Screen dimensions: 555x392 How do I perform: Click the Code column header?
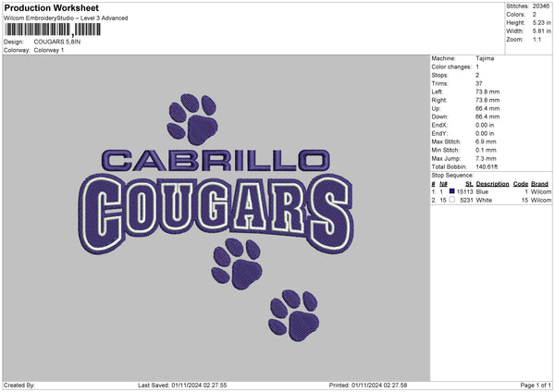tap(520, 184)
